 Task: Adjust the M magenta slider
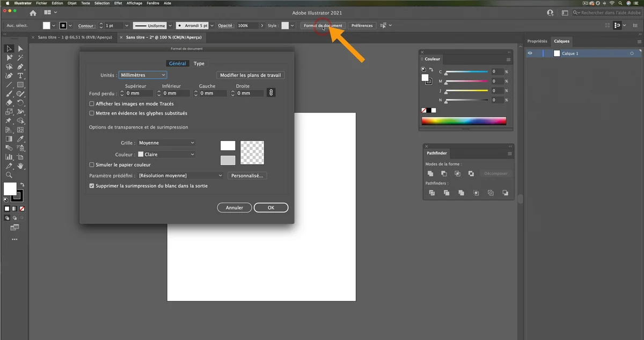(x=466, y=82)
